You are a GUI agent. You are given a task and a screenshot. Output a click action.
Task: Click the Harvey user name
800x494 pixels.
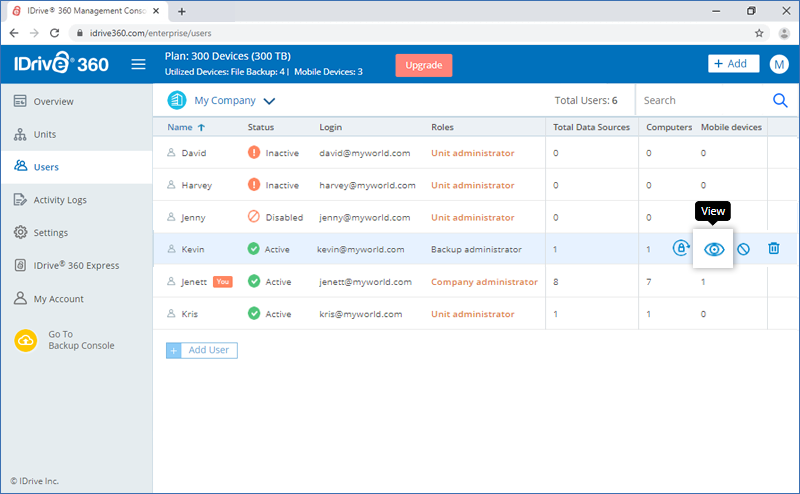(x=196, y=185)
